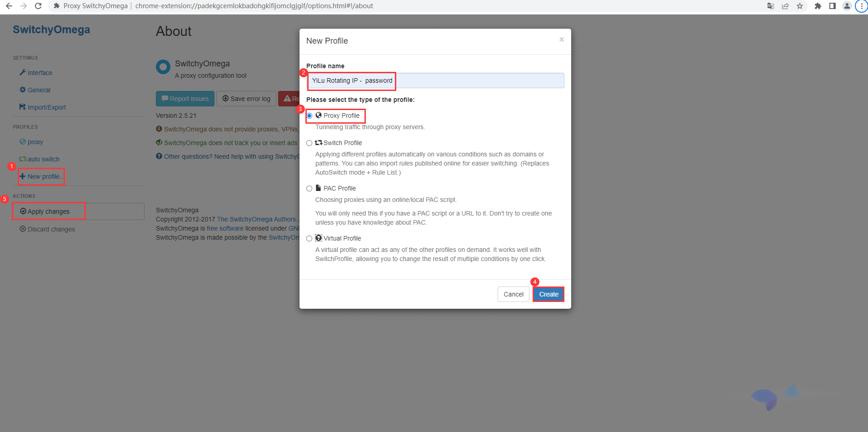Click Discard changes in Actions
Image resolution: width=868 pixels, height=432 pixels.
tap(47, 229)
